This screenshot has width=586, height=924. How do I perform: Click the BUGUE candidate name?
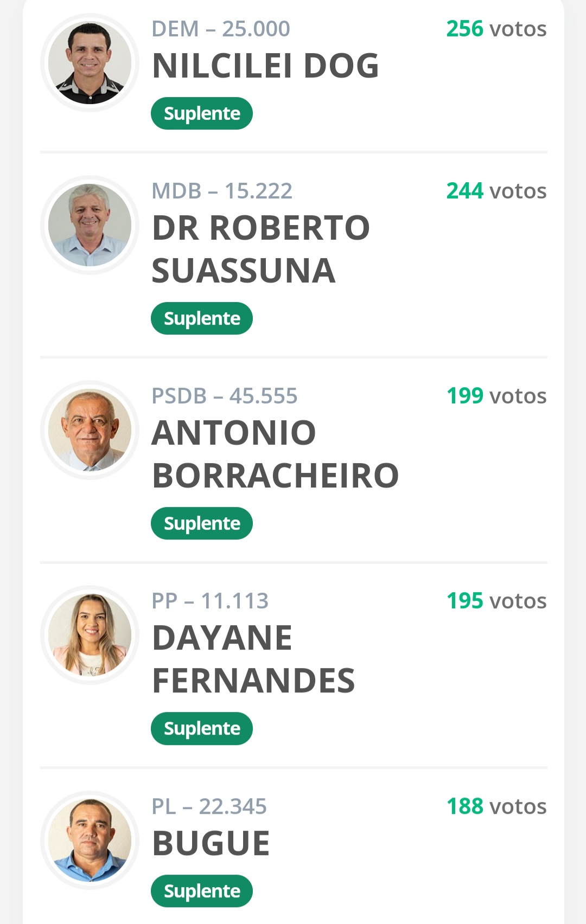point(211,843)
